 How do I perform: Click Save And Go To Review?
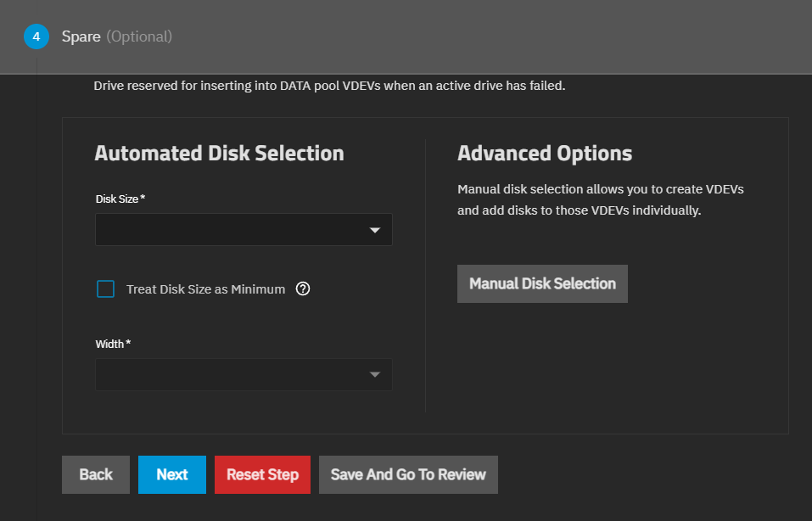[408, 474]
